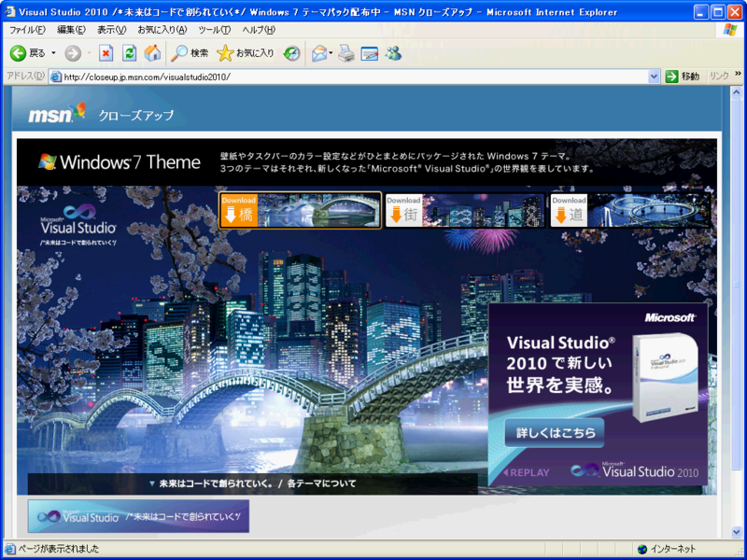Open the 表示(V) menu
The width and height of the screenshot is (747, 560).
tap(111, 30)
